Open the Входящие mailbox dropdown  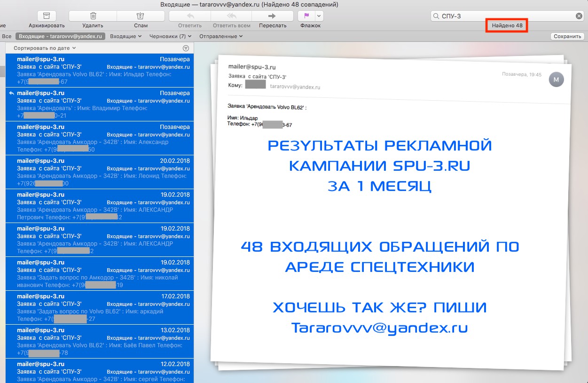coord(126,36)
